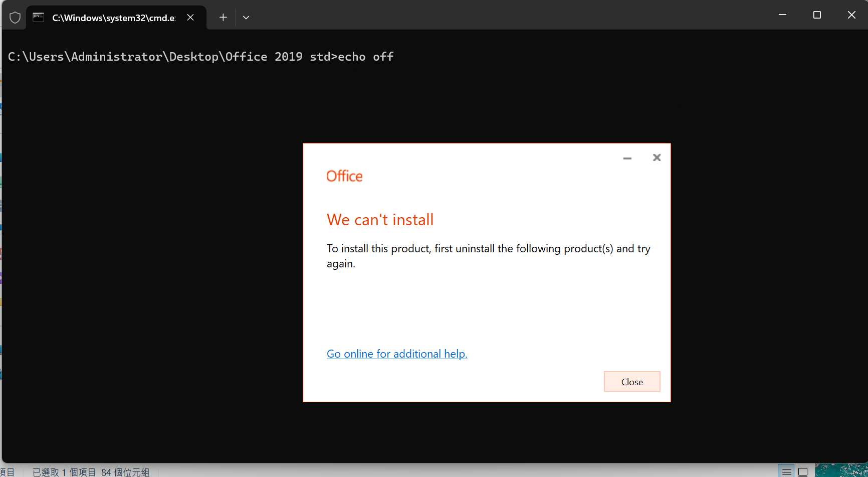Dismiss Office dialog with X icon

pyautogui.click(x=657, y=157)
